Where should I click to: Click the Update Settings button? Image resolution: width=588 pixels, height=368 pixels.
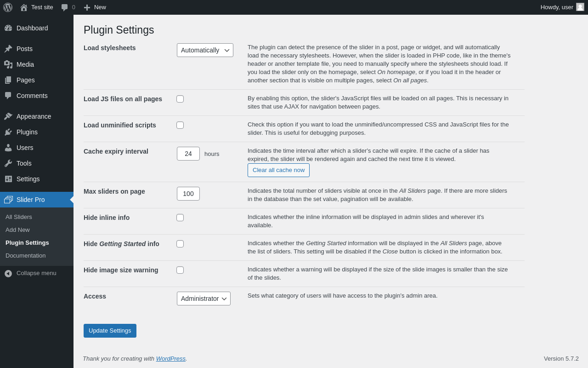coord(110,331)
